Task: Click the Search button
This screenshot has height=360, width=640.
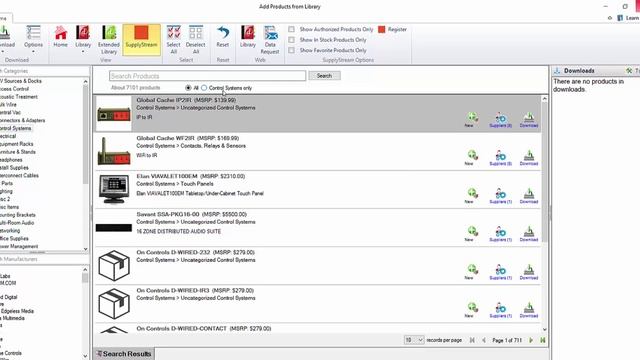Action: 324,76
